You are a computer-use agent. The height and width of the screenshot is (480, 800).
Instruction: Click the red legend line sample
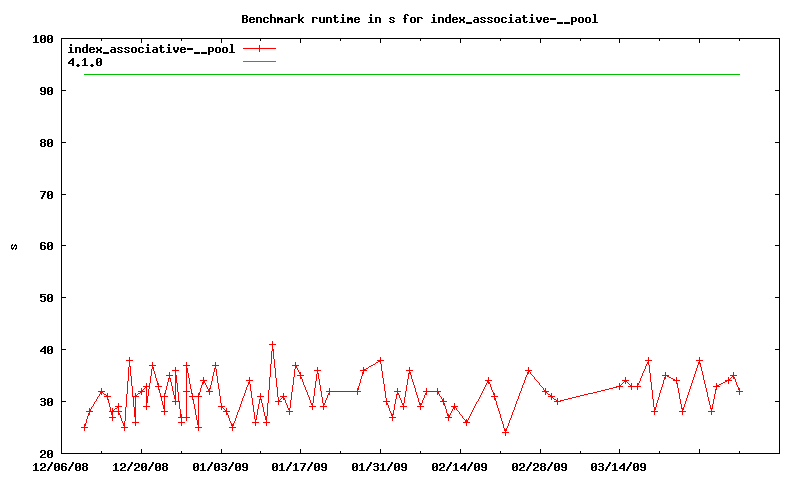click(x=259, y=49)
